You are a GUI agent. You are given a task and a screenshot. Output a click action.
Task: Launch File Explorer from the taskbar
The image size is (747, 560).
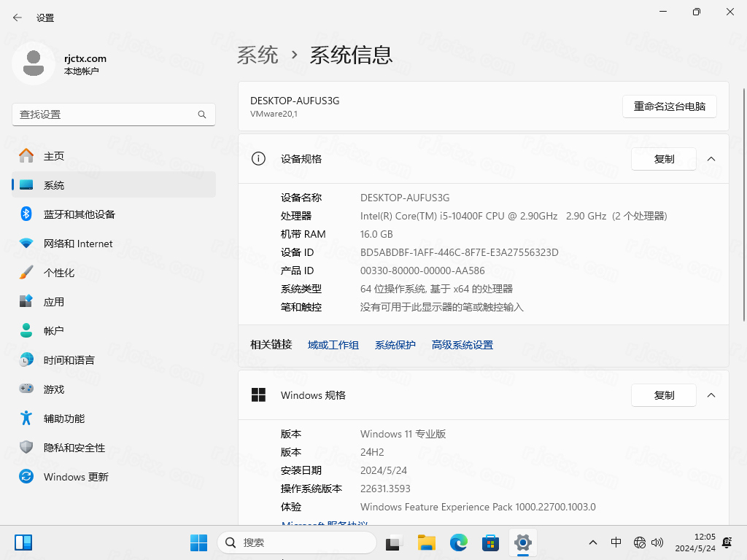[x=426, y=542]
